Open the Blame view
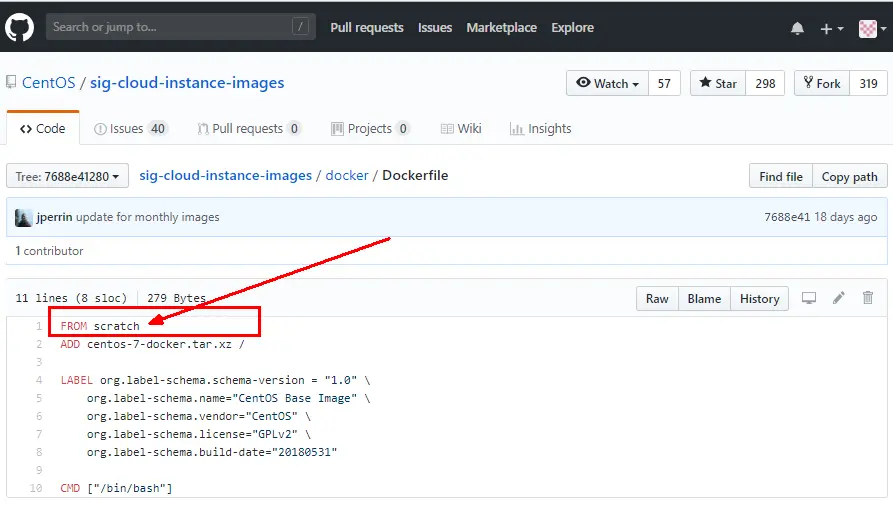Image resolution: width=893 pixels, height=509 pixels. pos(704,299)
